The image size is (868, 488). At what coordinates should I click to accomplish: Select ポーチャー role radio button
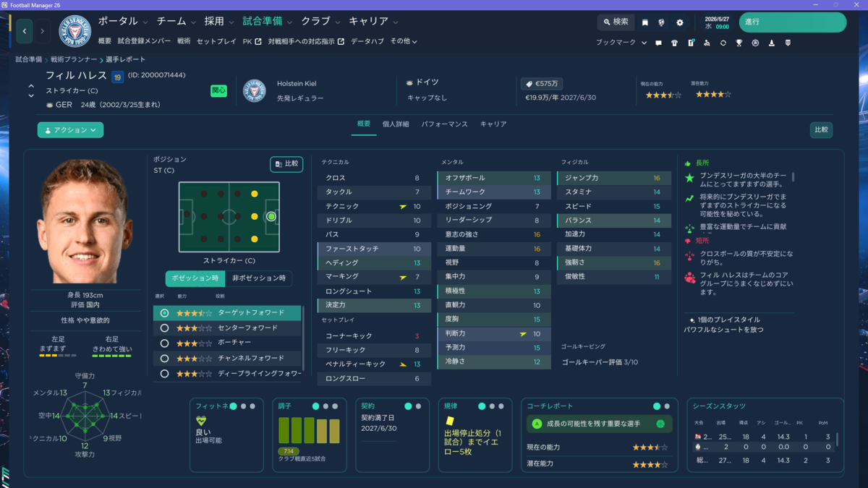coord(165,343)
